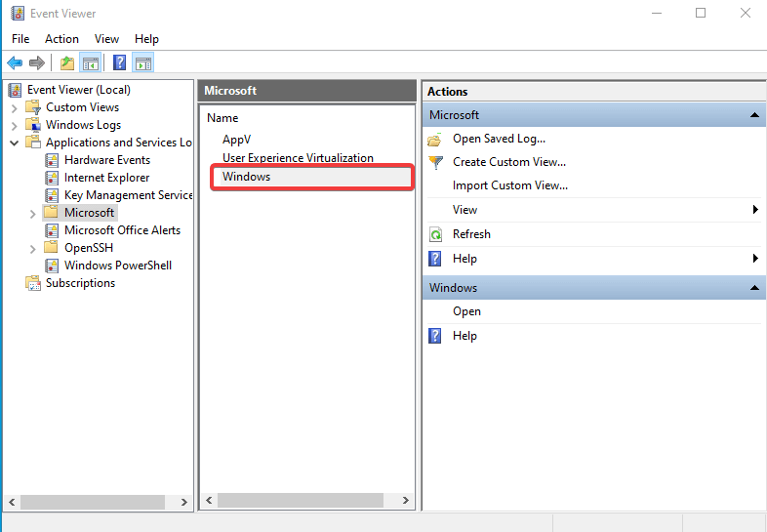
Task: Expand the Custom Views node
Action: [x=15, y=108]
